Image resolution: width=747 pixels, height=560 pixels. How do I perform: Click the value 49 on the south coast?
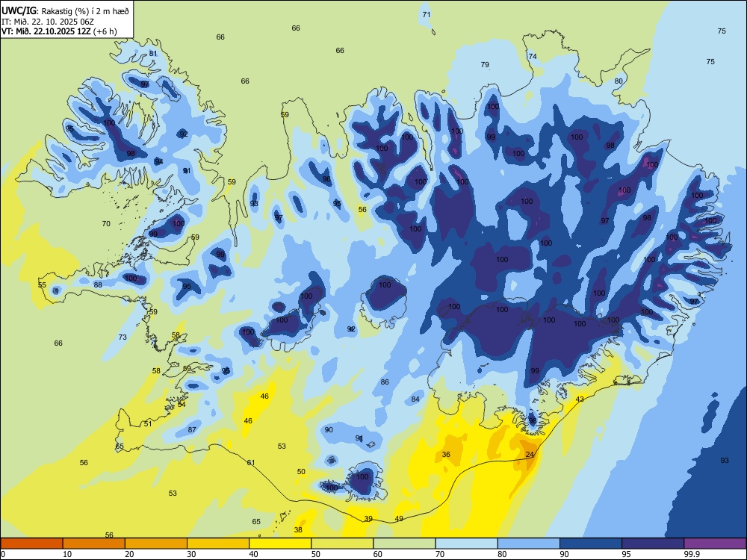(399, 519)
